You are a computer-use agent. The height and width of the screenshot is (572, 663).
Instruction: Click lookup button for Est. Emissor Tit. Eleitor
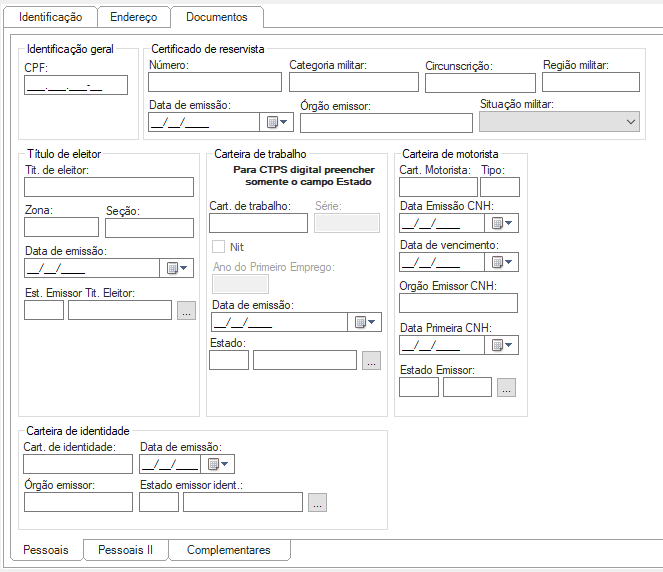pyautogui.click(x=186, y=310)
